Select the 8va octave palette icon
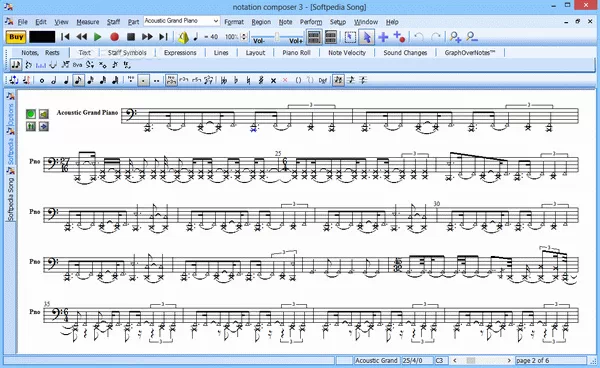 click(77, 65)
